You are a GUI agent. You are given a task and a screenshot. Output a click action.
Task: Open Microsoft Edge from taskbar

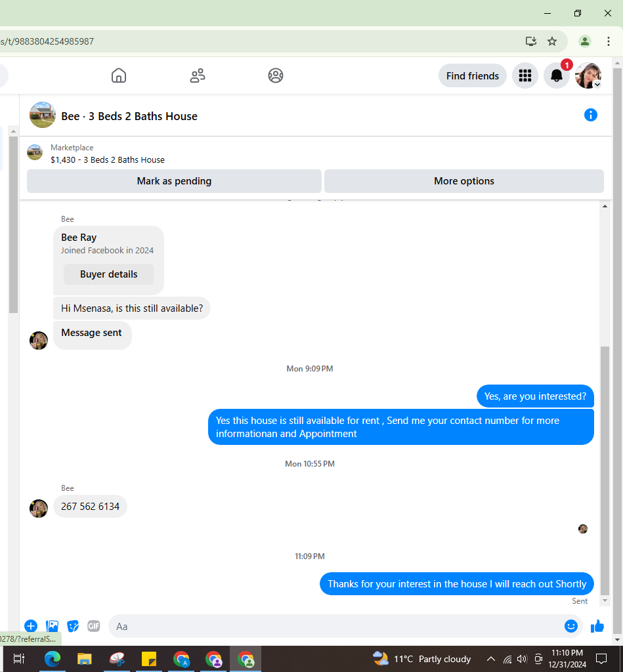pyautogui.click(x=53, y=659)
